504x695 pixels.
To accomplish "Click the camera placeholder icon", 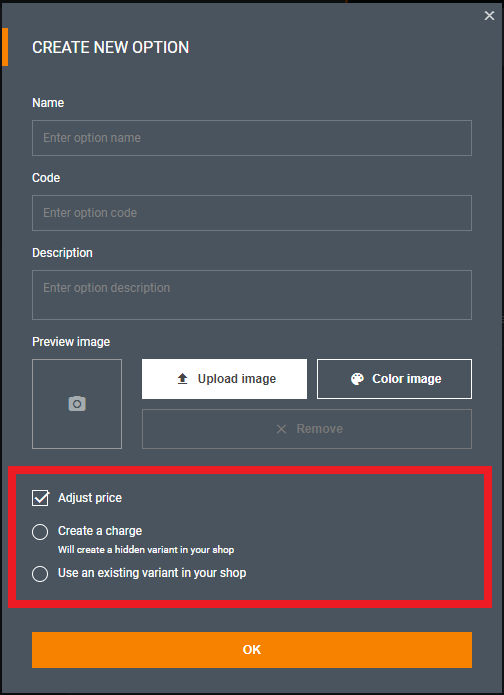I will 77,404.
